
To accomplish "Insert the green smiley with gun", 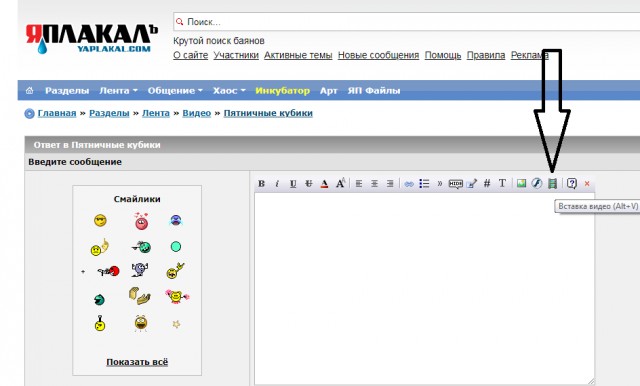I will [x=141, y=246].
